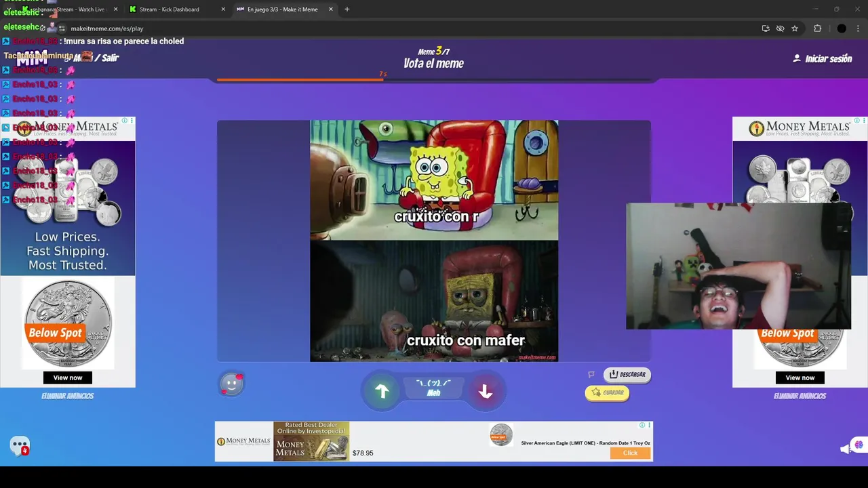
Task: Toggle the sound speaker icon
Action: click(x=846, y=448)
